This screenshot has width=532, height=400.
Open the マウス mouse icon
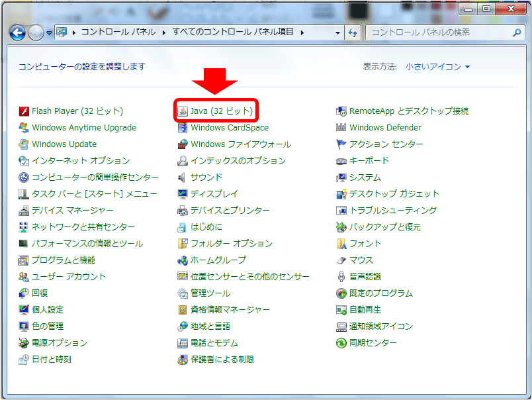pyautogui.click(x=341, y=260)
